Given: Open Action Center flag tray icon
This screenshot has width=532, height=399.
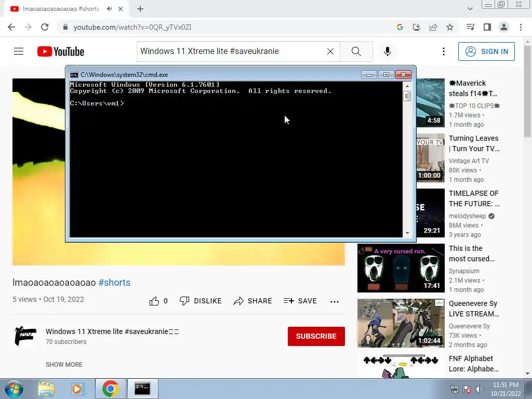Looking at the screenshot, I should coord(467,389).
